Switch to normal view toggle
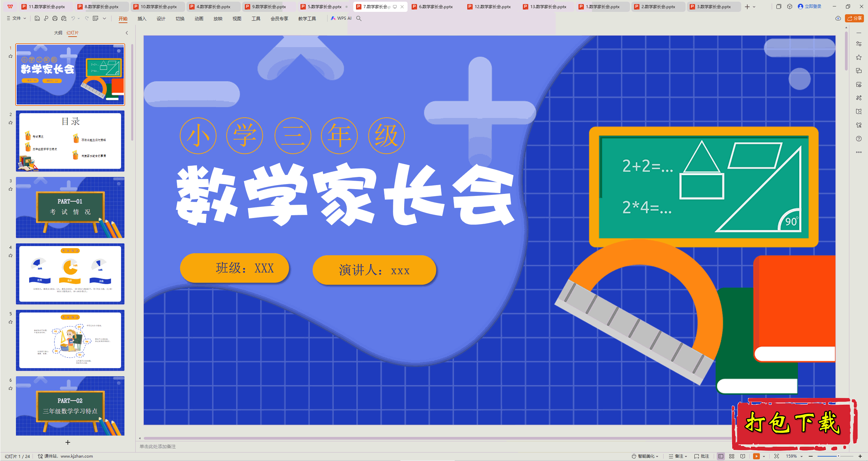Viewport: 868px width, 461px height. pos(721,456)
